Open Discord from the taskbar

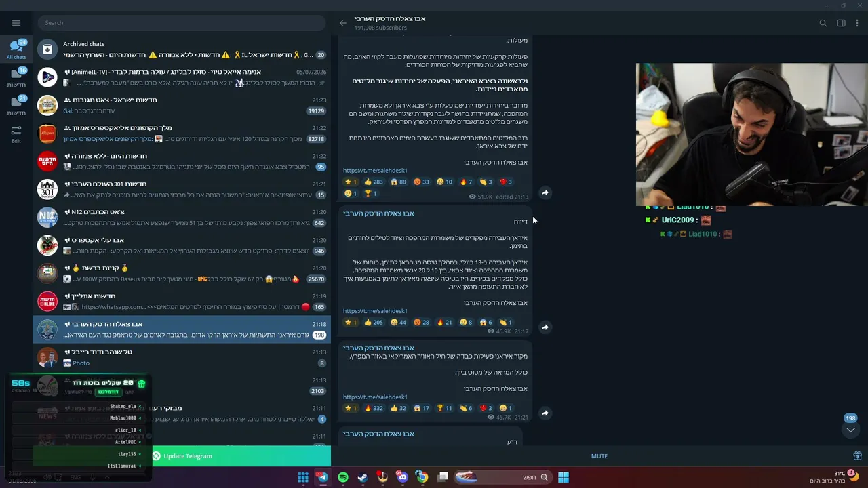[x=403, y=477]
